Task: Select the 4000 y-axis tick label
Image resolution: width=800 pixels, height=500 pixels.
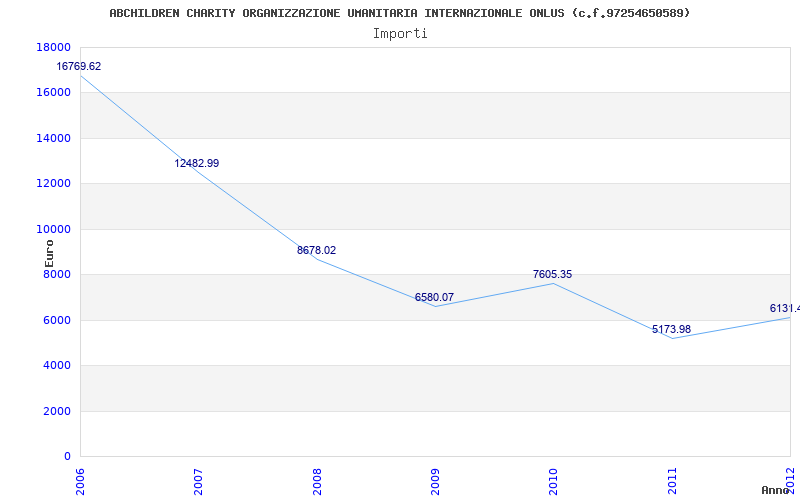Action: click(57, 366)
